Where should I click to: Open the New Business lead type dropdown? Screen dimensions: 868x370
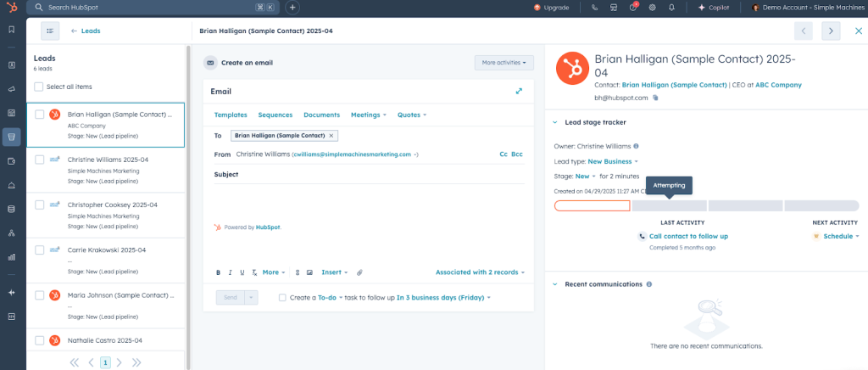tap(613, 162)
